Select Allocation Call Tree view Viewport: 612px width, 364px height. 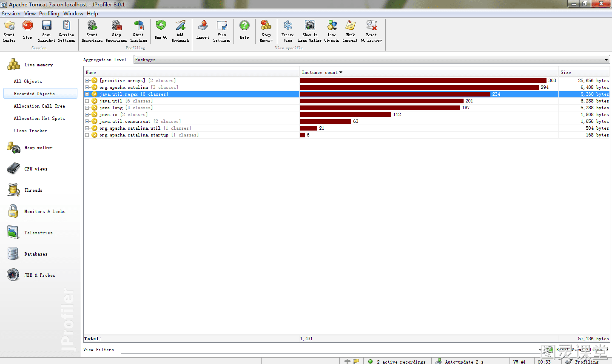click(x=40, y=106)
